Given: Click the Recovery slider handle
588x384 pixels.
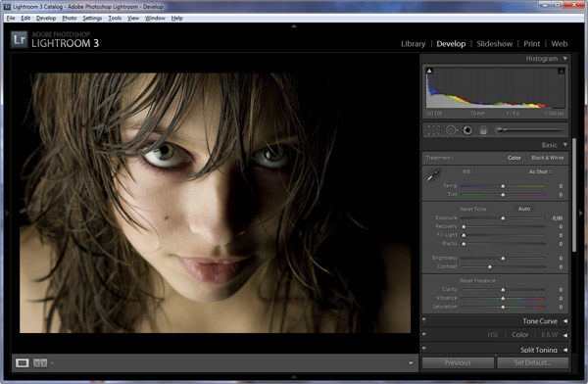Looking at the screenshot, I should (464, 226).
